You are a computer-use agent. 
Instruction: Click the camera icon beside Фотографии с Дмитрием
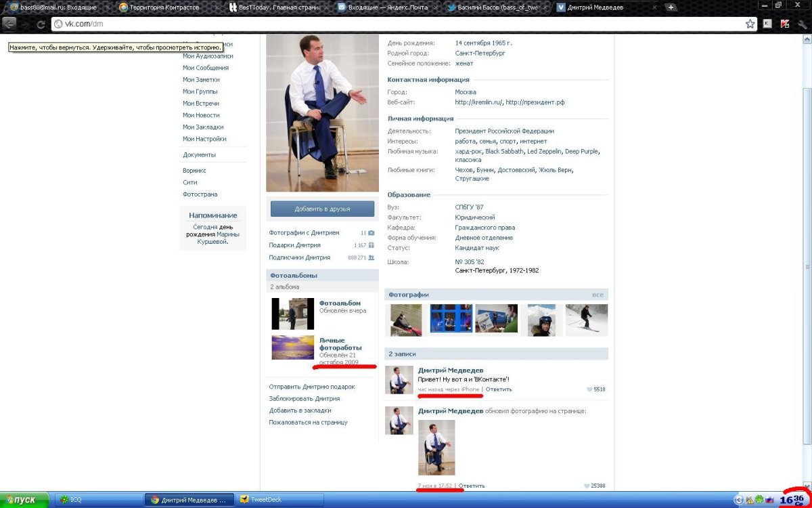pos(371,233)
